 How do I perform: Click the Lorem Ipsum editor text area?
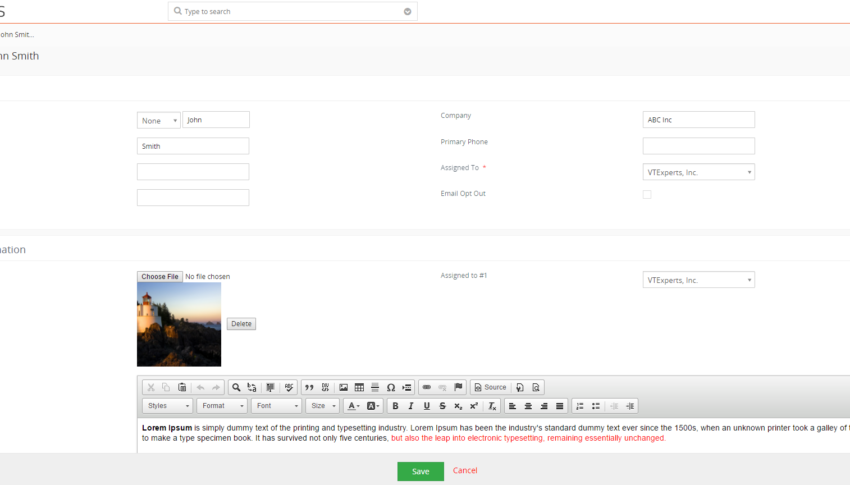click(493, 435)
